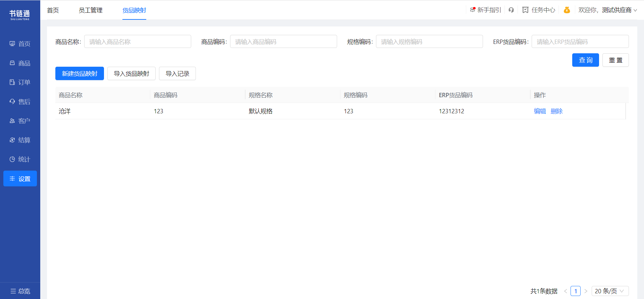This screenshot has height=299, width=644.
Task: Click 导入货品映射
Action: [131, 73]
